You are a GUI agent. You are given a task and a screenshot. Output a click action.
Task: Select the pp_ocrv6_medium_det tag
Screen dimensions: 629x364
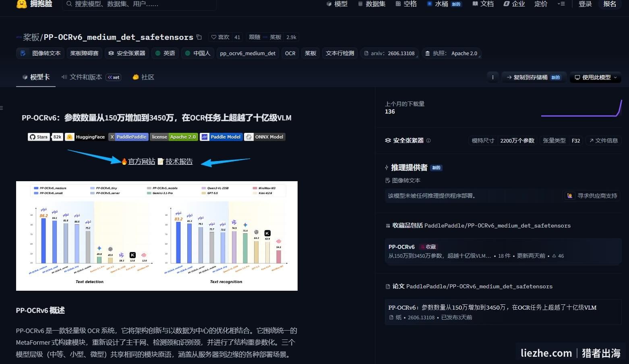pyautogui.click(x=248, y=53)
